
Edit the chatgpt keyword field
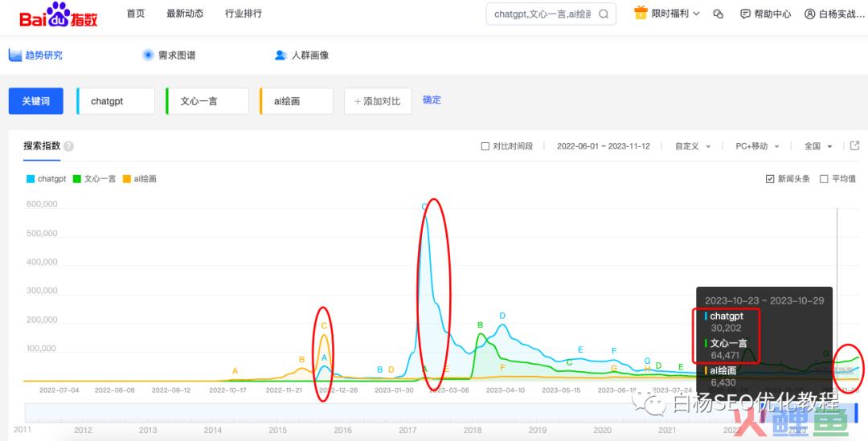coord(116,101)
